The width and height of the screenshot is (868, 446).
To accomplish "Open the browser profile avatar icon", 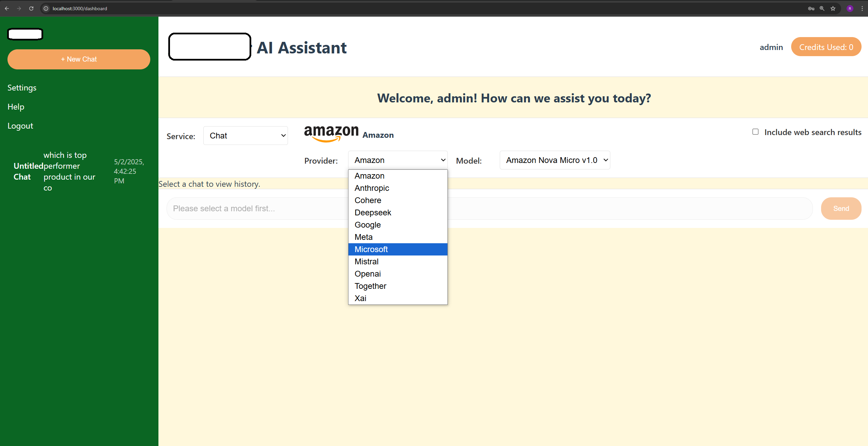I will point(850,9).
